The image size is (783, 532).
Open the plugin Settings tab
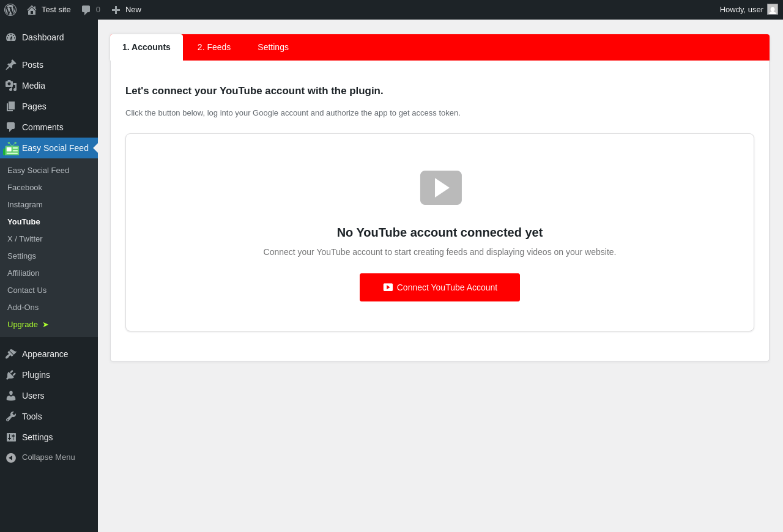point(273,47)
